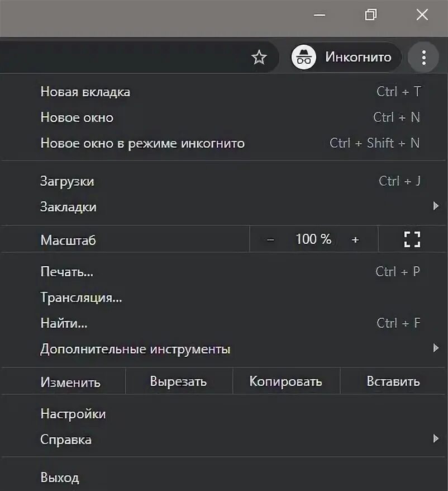Expand the Закладки submenu arrow

point(436,206)
